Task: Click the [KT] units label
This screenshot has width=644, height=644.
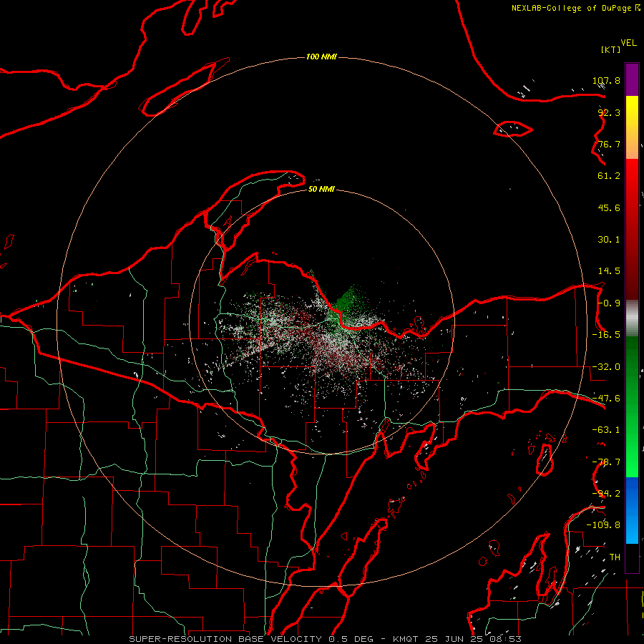Action: click(x=610, y=49)
